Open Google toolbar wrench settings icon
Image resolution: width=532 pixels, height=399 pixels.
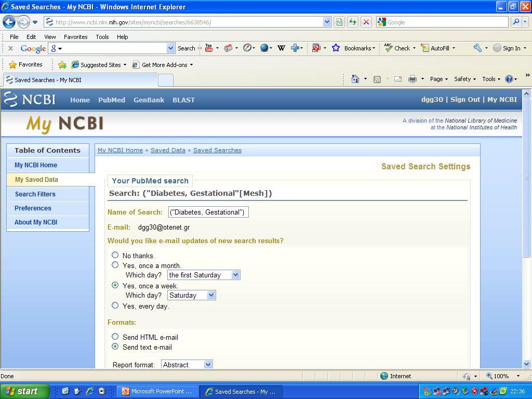tap(478, 48)
